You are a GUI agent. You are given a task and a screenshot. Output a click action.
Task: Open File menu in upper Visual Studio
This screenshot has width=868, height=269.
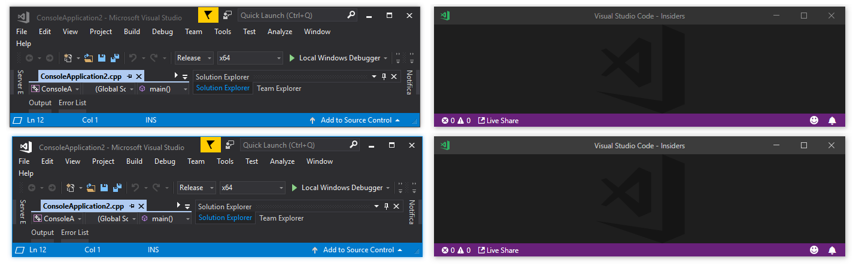coord(22,32)
